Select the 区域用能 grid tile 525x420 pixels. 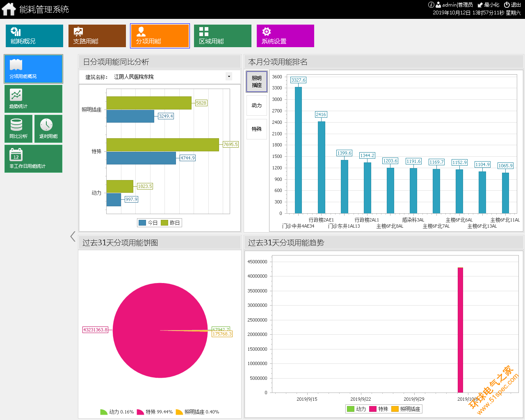click(x=223, y=36)
